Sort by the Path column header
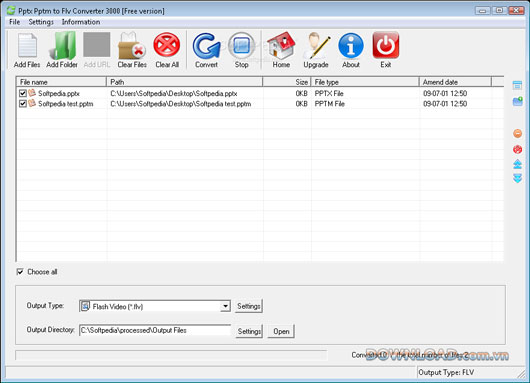 [x=185, y=82]
